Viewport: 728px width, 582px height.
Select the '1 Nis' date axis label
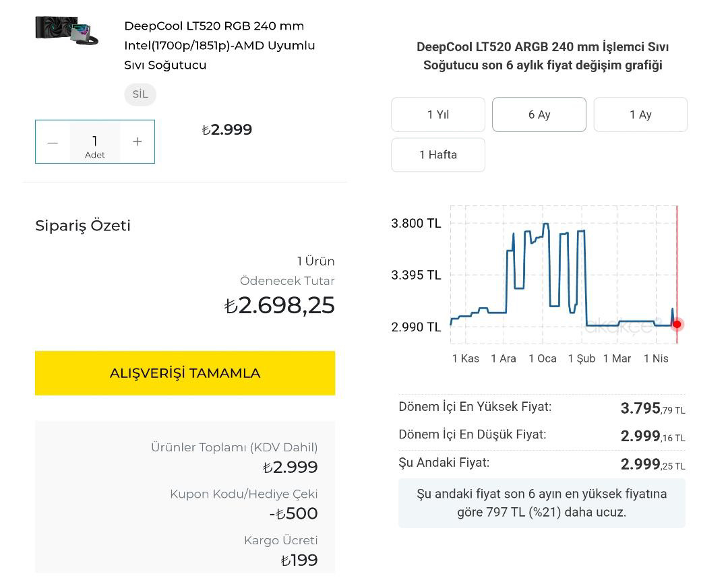tap(656, 359)
